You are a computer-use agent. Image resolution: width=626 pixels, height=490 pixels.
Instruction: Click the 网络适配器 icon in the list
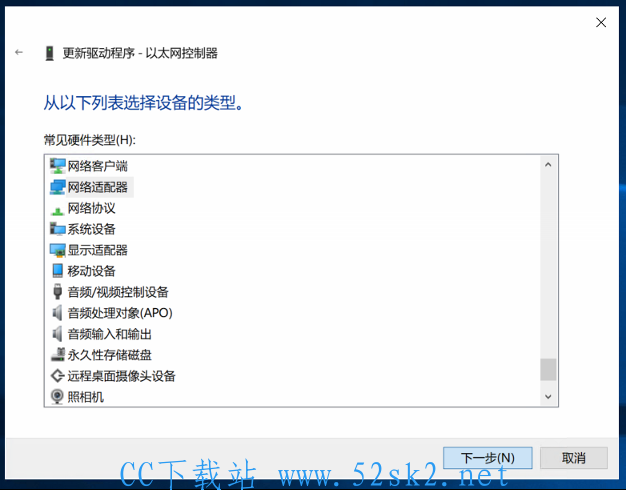click(57, 187)
